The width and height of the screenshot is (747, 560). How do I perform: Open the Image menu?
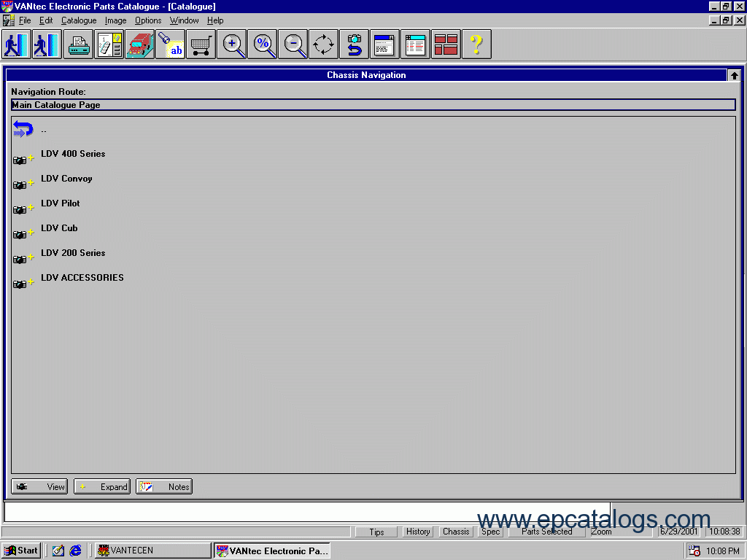(116, 20)
